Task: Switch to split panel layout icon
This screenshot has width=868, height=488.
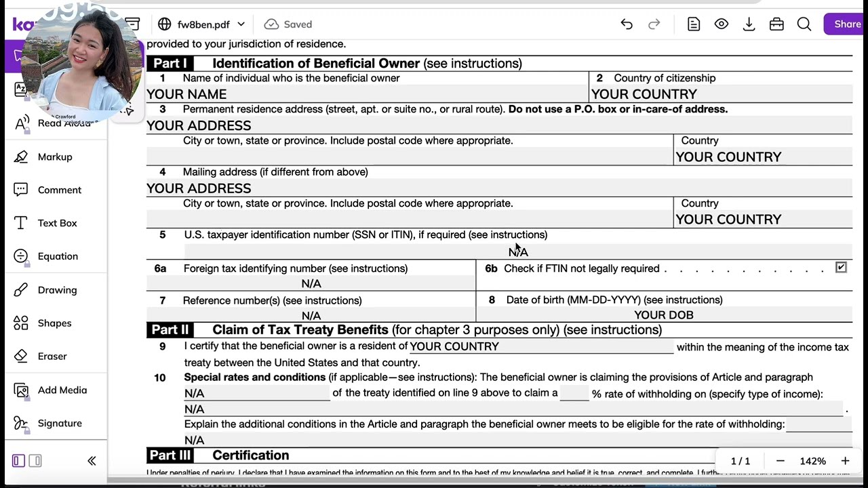Action: point(35,461)
